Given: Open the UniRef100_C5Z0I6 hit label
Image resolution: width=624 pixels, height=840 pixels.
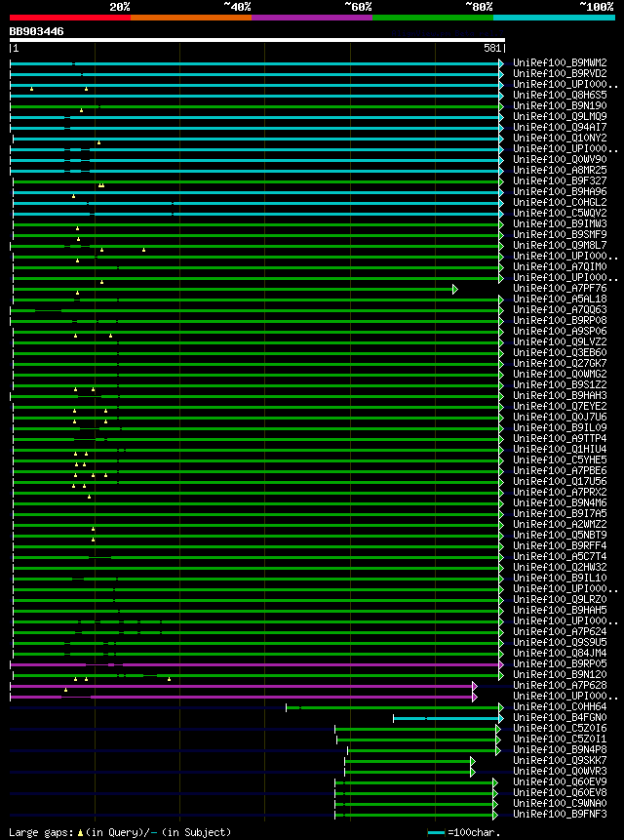Looking at the screenshot, I should (x=560, y=728).
